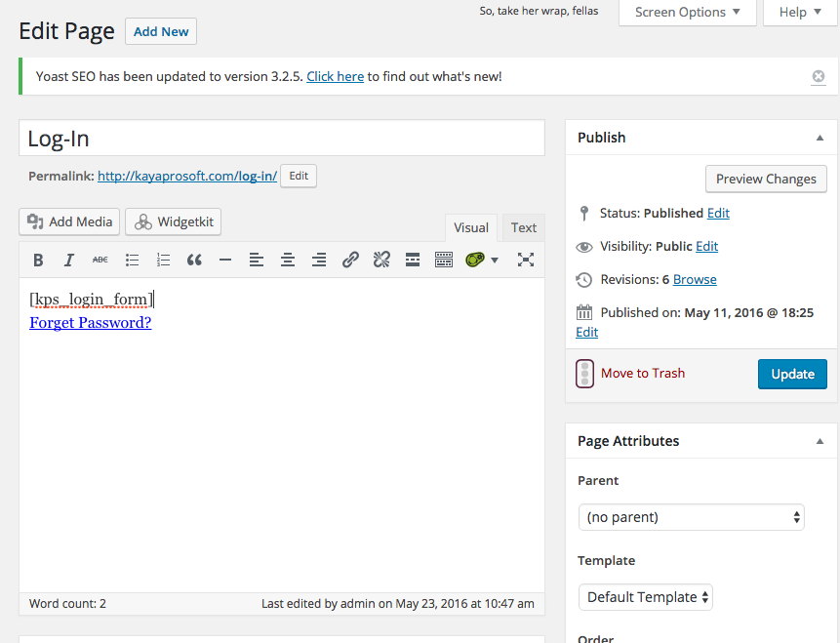
Task: Toggle the toolbar kitchen sink
Action: pos(444,260)
